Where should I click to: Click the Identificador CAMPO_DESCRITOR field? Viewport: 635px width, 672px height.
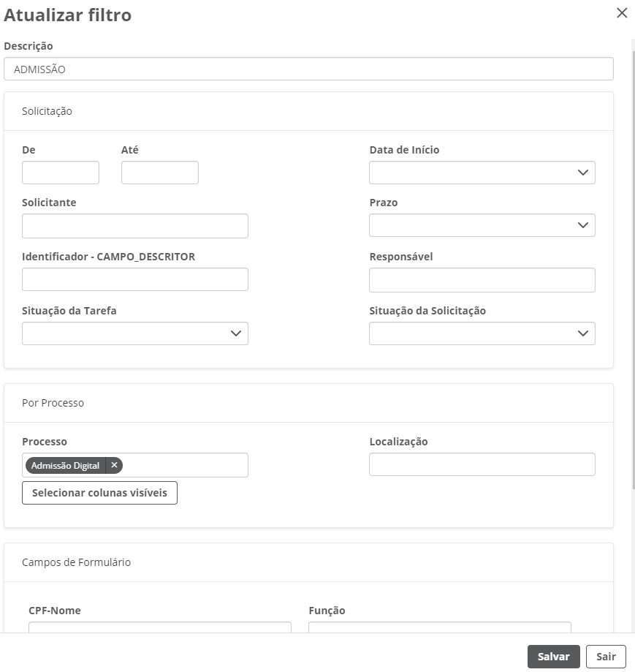135,279
